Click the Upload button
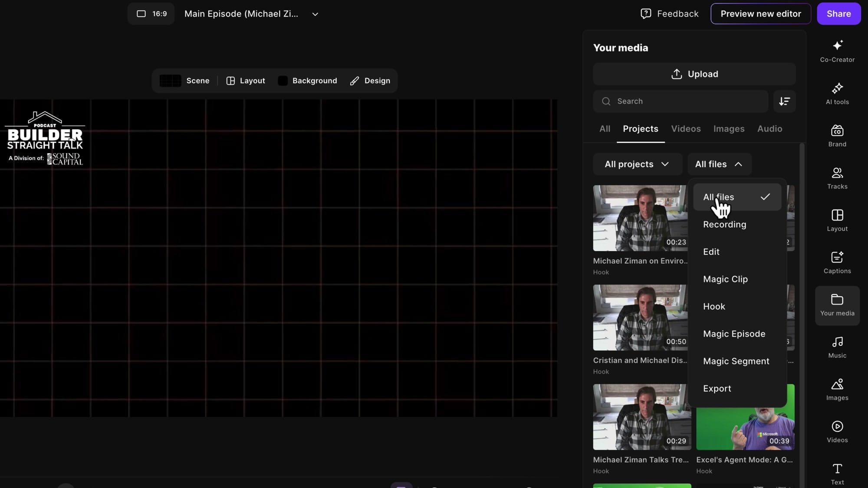This screenshot has height=488, width=868. [x=694, y=74]
